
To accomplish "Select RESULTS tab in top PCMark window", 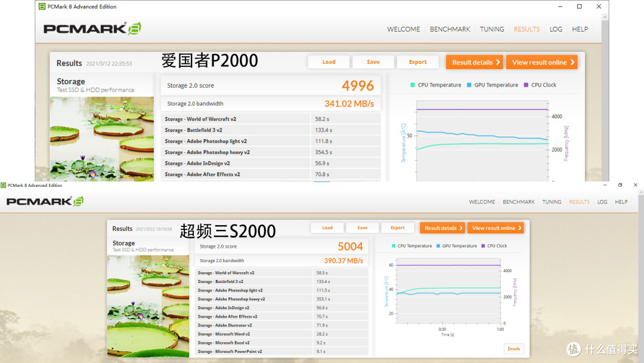I will click(527, 29).
